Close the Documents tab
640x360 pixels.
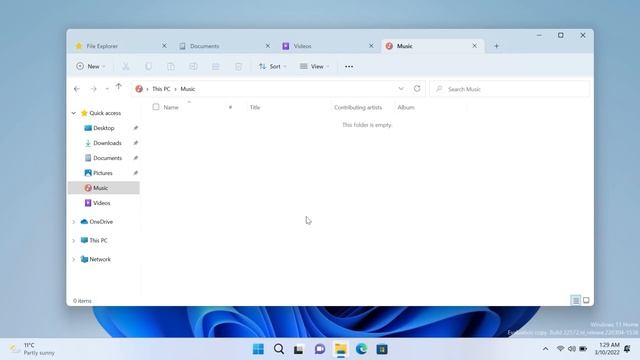click(x=268, y=46)
